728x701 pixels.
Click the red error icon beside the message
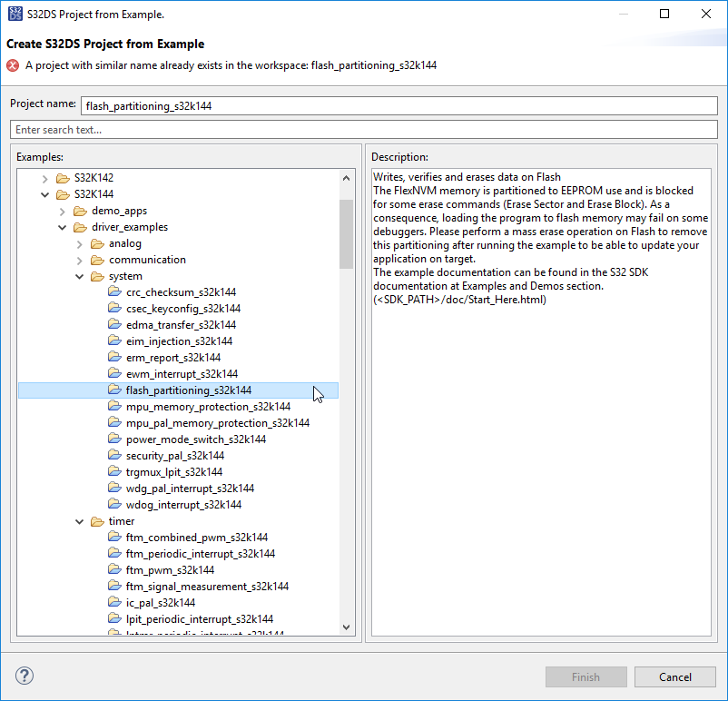point(13,65)
